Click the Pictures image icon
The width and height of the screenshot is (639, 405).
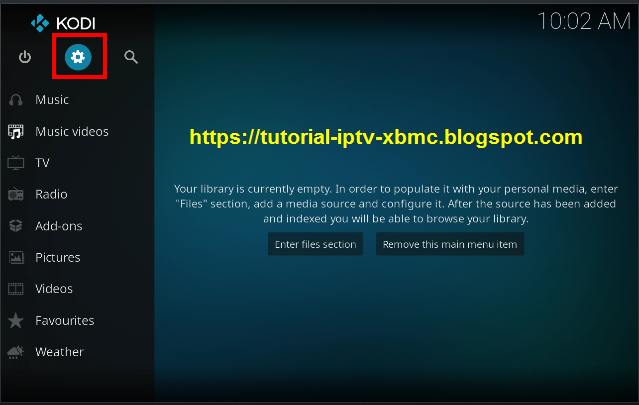tap(16, 258)
